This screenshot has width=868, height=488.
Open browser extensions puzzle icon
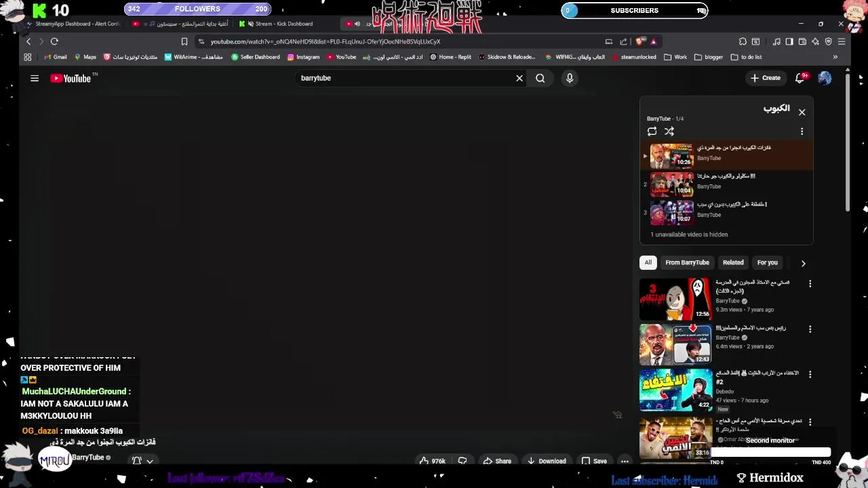[743, 41]
